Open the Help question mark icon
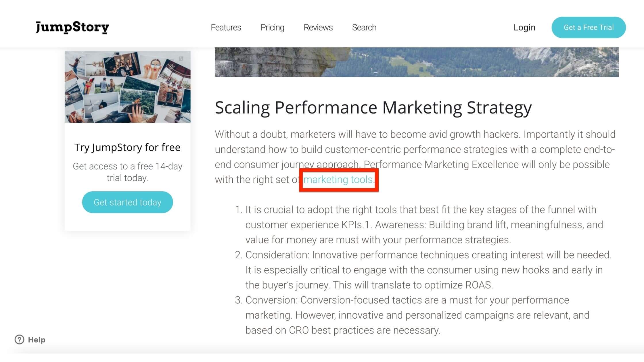The width and height of the screenshot is (644, 362). coord(20,340)
